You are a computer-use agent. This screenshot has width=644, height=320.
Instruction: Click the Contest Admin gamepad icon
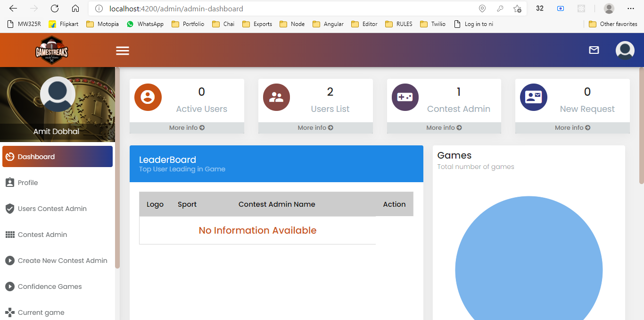click(405, 97)
